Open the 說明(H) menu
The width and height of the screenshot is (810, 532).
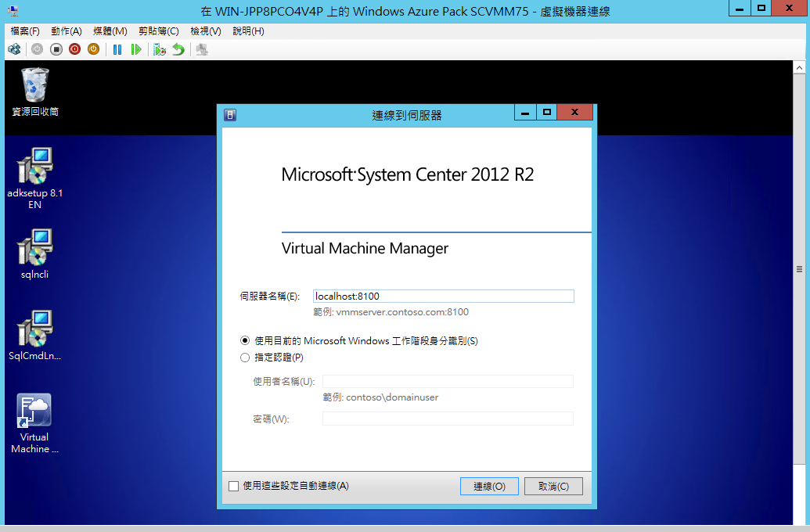pyautogui.click(x=248, y=31)
